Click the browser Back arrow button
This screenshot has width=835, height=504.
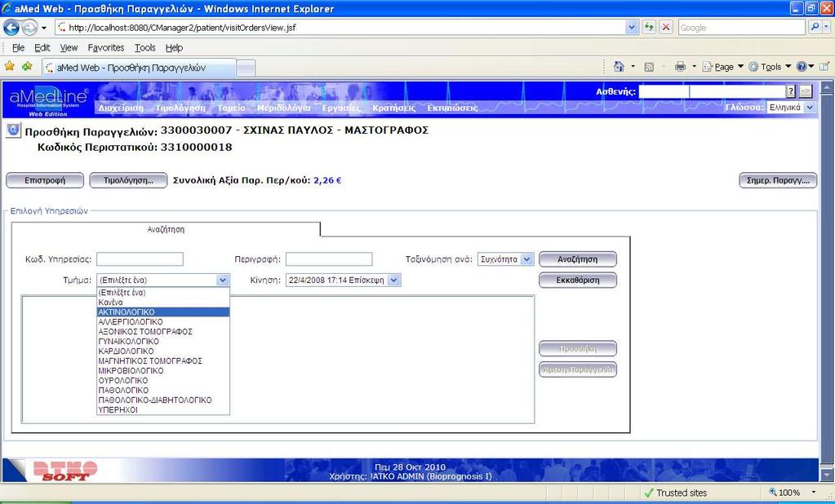(11, 27)
